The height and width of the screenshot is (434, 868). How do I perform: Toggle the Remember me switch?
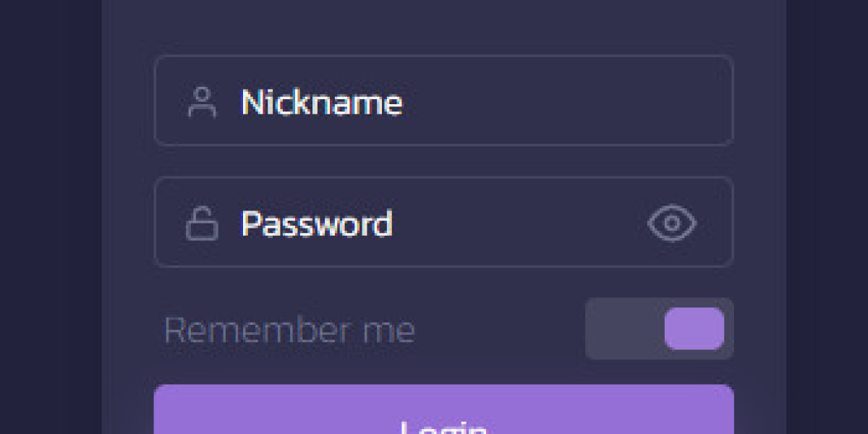660,328
